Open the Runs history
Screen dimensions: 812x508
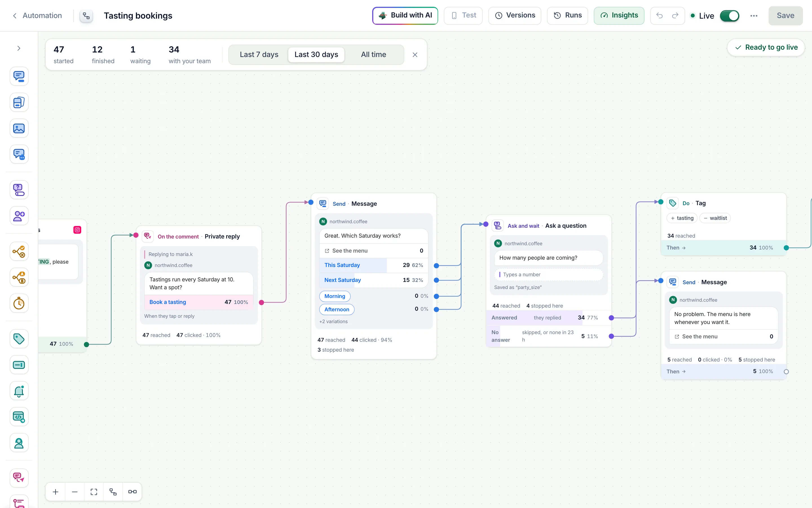point(567,16)
